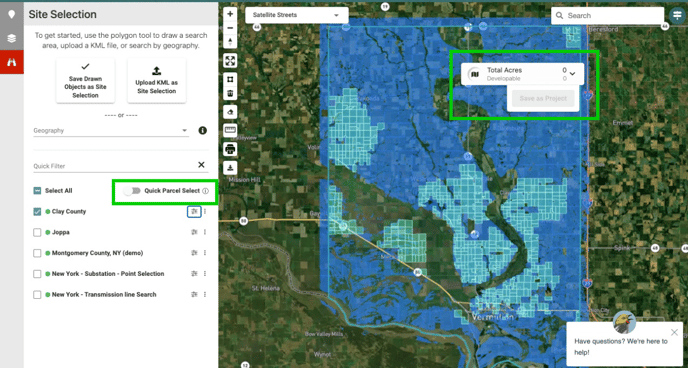This screenshot has width=688, height=368.
Task: Select the location pin sidebar icon
Action: (x=12, y=14)
